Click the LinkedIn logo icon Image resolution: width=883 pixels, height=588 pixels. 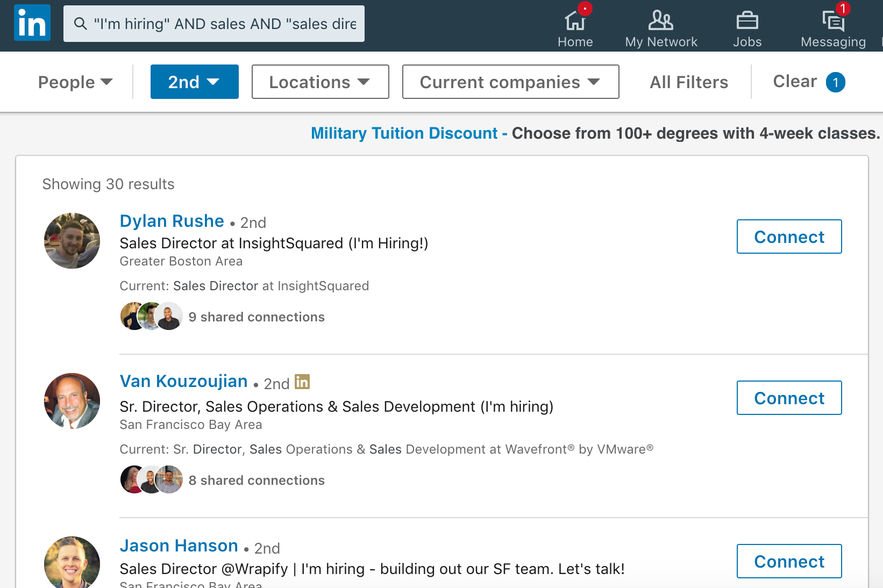(x=32, y=23)
